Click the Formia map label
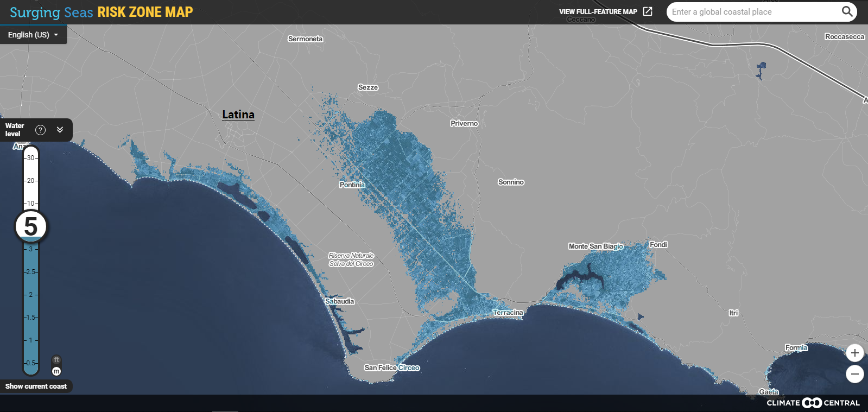 (x=796, y=348)
